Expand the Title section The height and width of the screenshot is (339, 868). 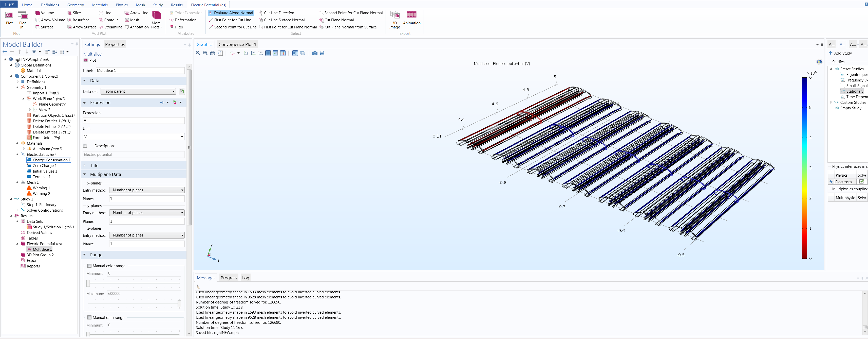[x=94, y=166]
